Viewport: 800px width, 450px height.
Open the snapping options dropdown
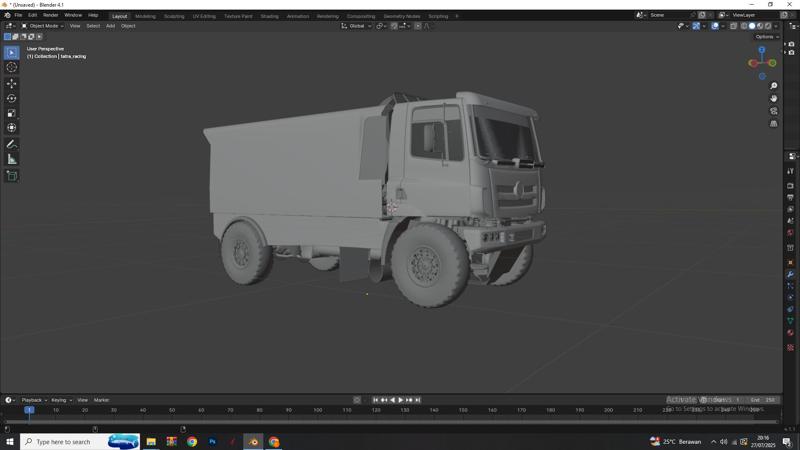click(405, 26)
